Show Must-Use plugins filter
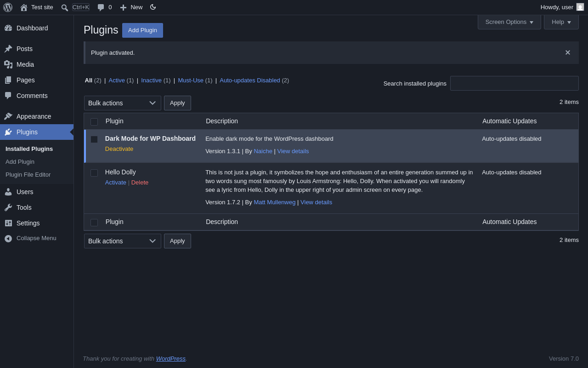The height and width of the screenshot is (368, 588). pos(191,80)
